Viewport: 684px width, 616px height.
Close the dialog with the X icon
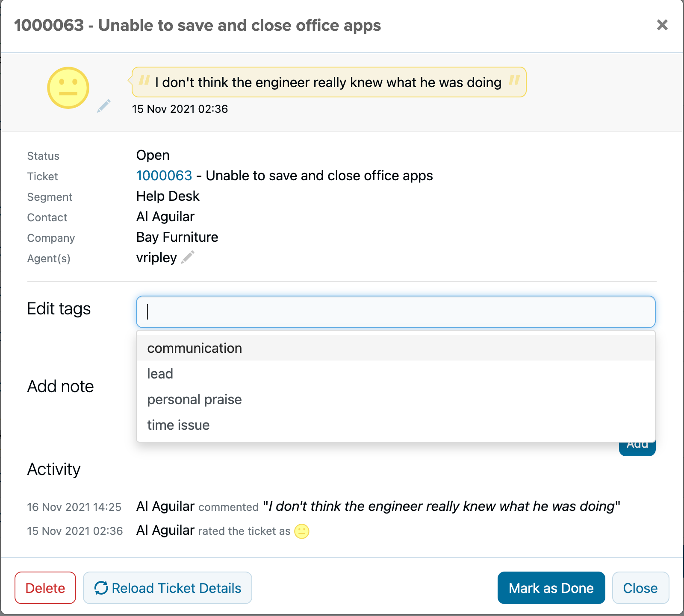(662, 25)
